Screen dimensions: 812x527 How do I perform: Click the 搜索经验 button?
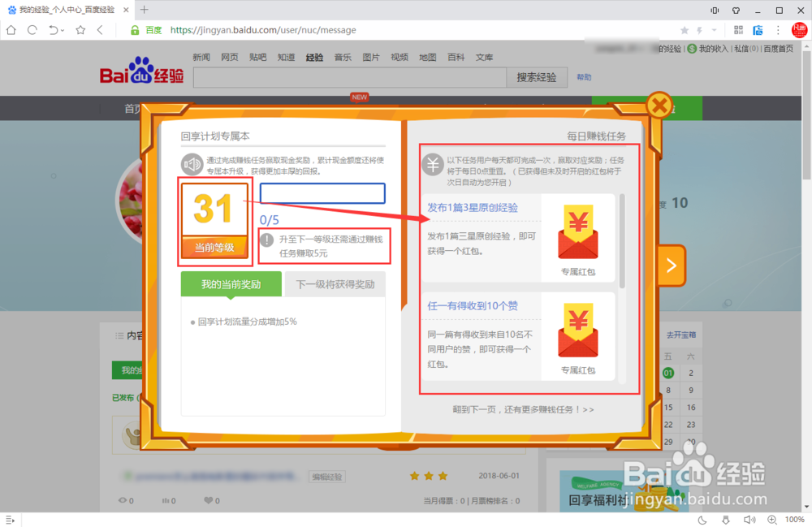(x=537, y=78)
